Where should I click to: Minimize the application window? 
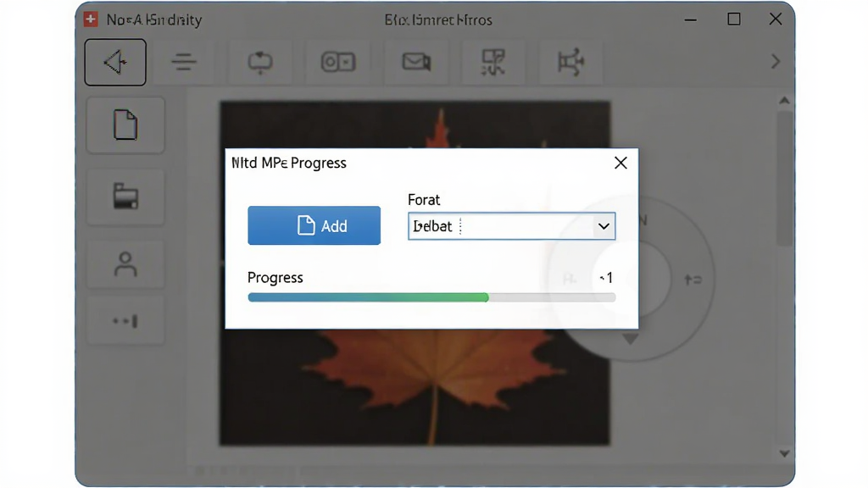690,20
